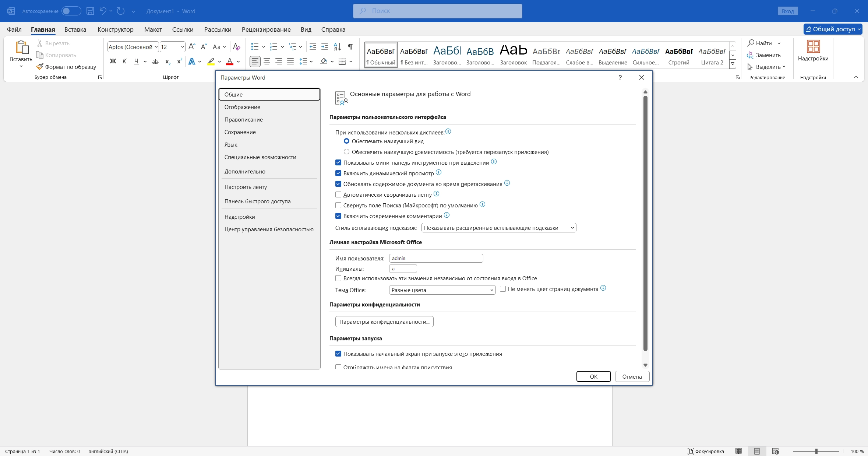868x456 pixels.
Task: Apply red font color swatch
Action: point(230,62)
